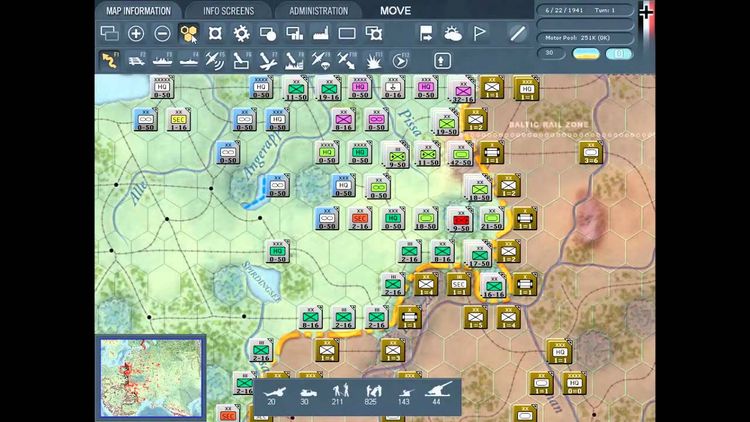The height and width of the screenshot is (422, 750).
Task: Select the Soviet counter 3=6
Action: pos(591,153)
